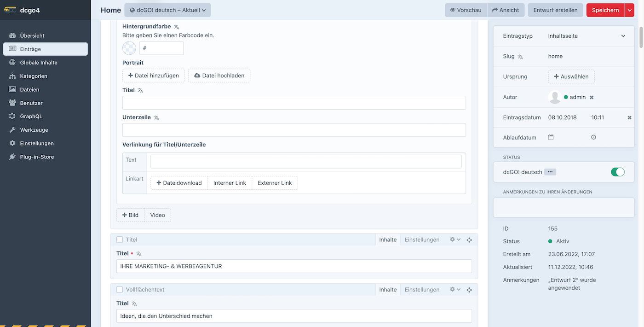Viewport: 644px width, 327px height.
Task: Click the dcgo4 logo icon
Action: point(10,10)
